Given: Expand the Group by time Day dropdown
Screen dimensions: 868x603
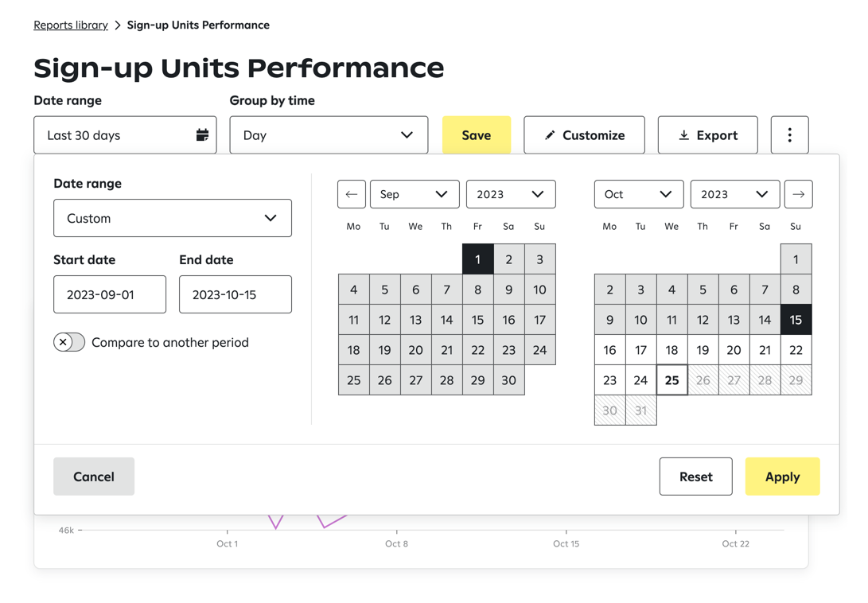Looking at the screenshot, I should (329, 135).
